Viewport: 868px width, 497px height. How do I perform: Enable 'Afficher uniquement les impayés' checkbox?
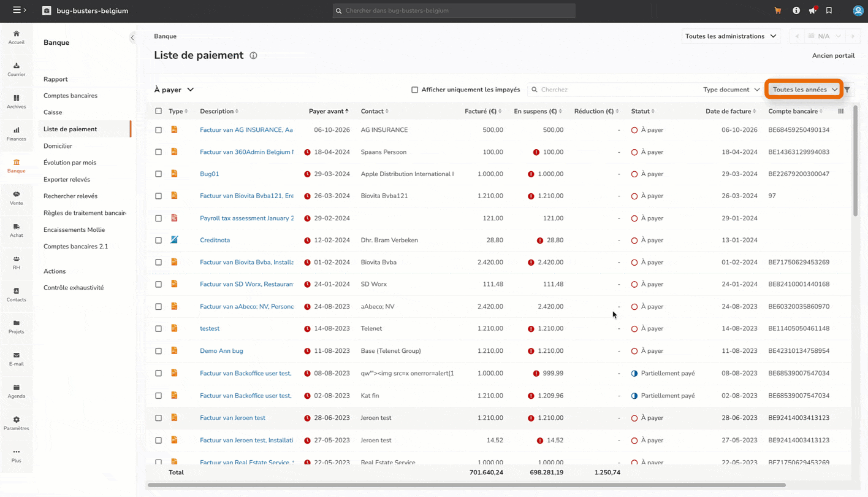point(415,90)
